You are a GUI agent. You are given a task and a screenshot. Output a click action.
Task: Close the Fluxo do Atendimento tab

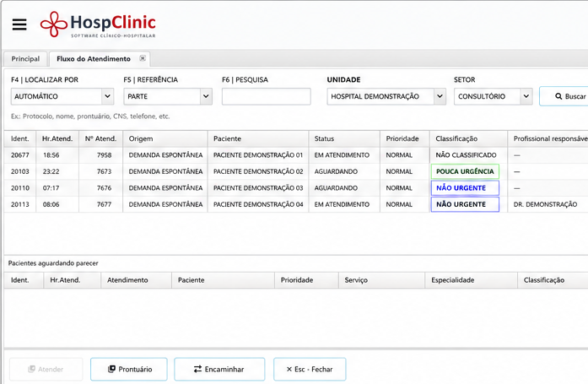(143, 58)
